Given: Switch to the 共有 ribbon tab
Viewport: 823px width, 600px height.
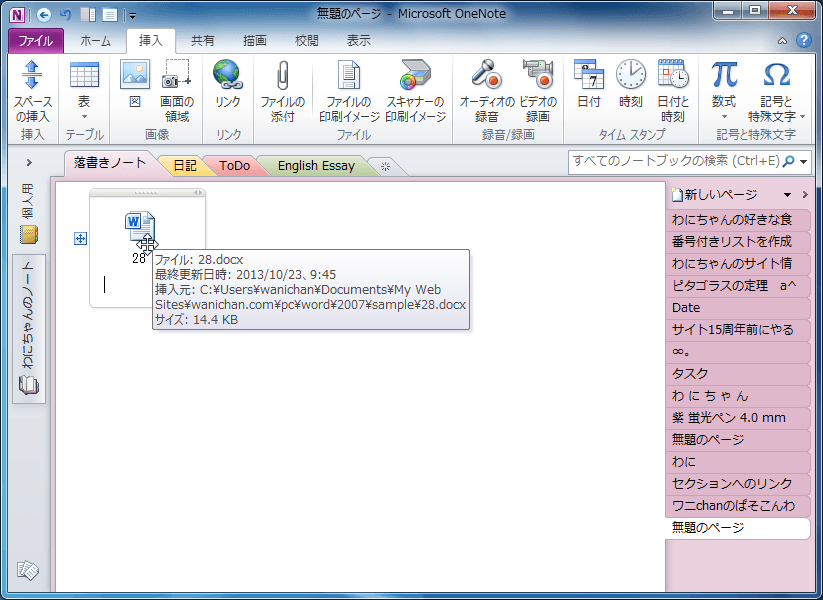Looking at the screenshot, I should (203, 40).
